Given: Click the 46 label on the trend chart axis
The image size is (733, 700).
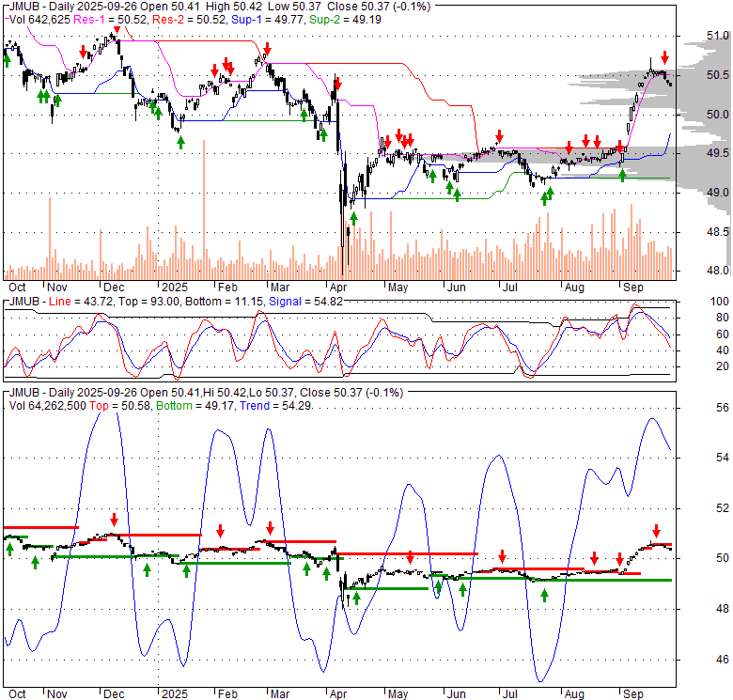Looking at the screenshot, I should [723, 660].
